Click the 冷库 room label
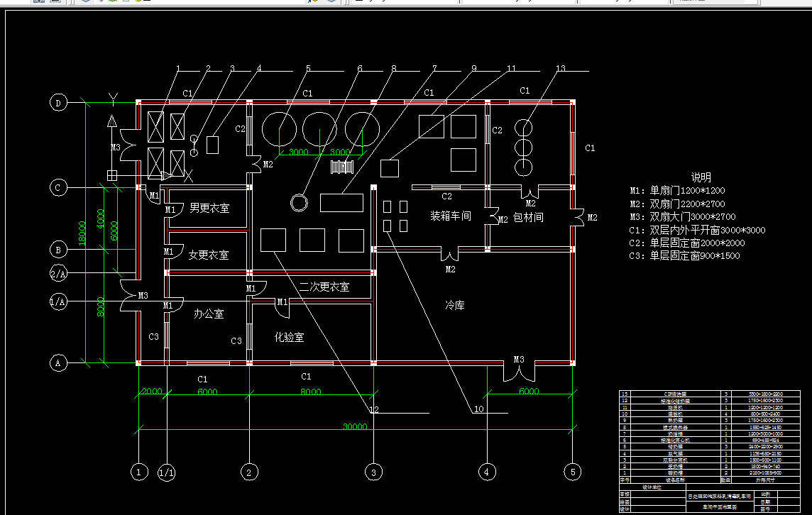This screenshot has width=812, height=515. click(x=455, y=305)
